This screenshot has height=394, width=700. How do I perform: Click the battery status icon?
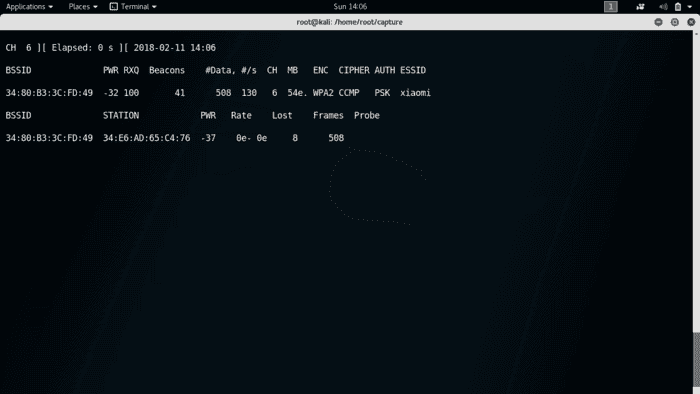(x=678, y=7)
